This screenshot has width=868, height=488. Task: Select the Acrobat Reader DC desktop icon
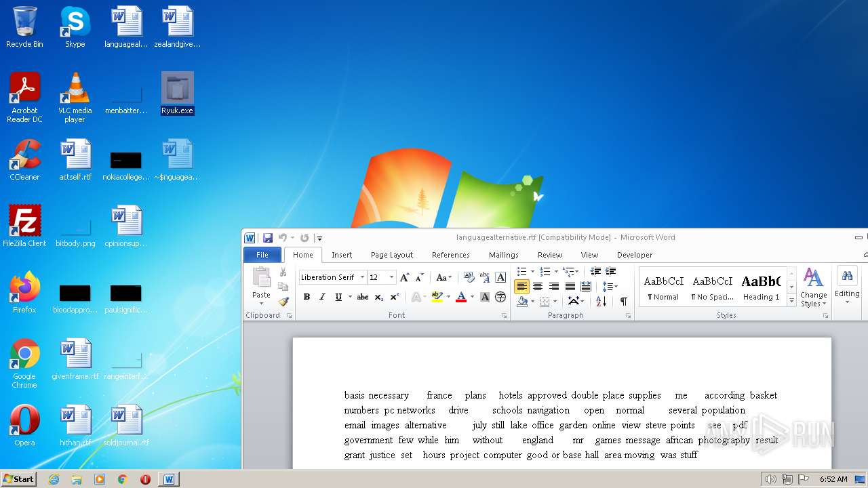click(x=24, y=98)
